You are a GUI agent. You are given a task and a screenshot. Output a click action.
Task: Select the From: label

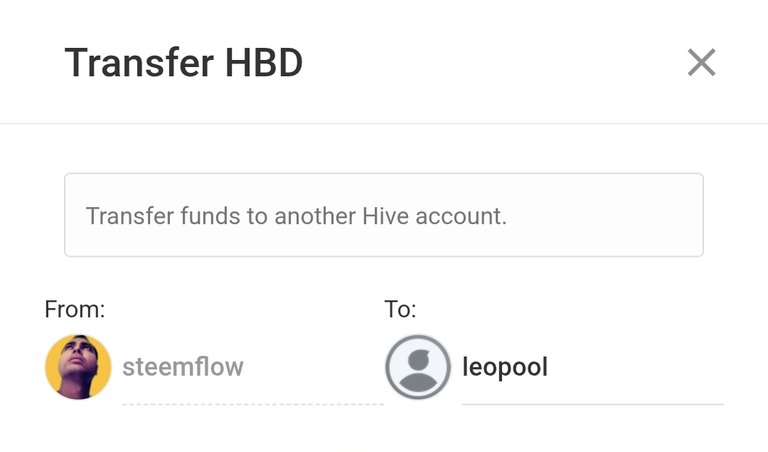75,309
